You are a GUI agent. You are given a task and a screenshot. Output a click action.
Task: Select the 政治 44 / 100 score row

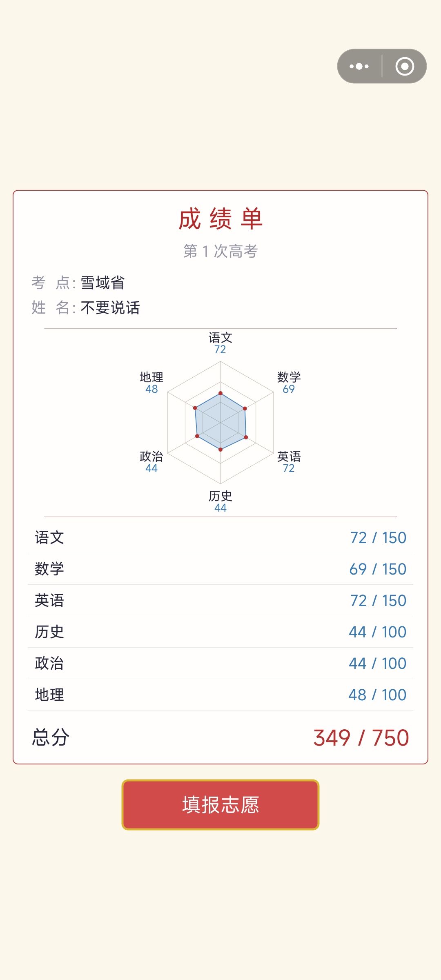coord(220,664)
